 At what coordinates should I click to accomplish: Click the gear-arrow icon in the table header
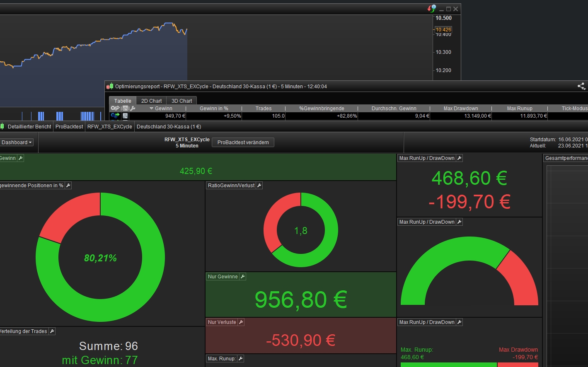point(115,109)
